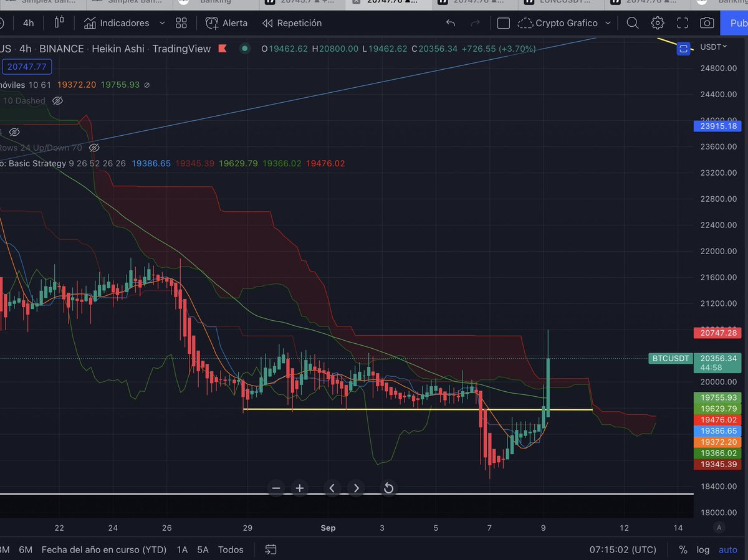Viewport: 748px width, 560px height.
Task: Open the indicator templates grid icon
Action: [x=181, y=23]
